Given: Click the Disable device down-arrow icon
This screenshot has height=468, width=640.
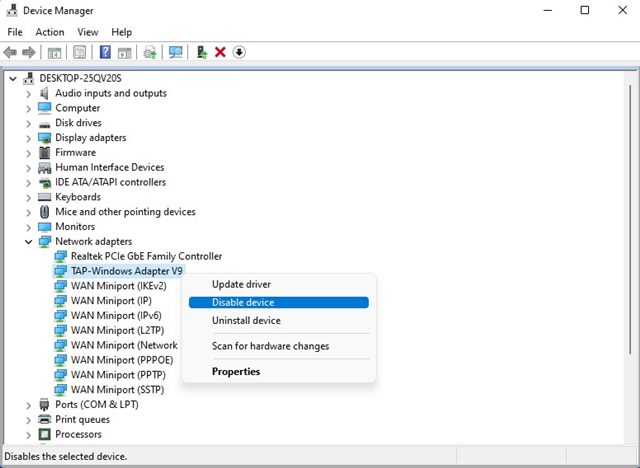Looking at the screenshot, I should click(239, 52).
